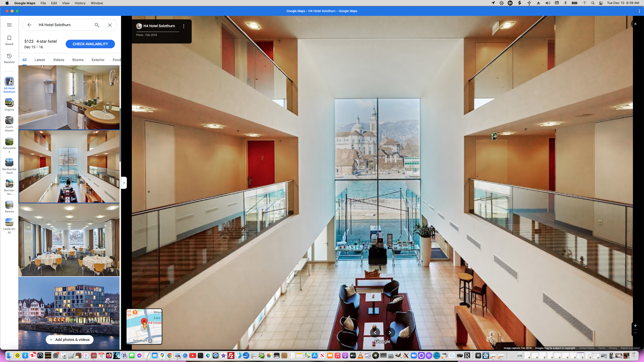Click the mini map with Pegman
This screenshot has width=644, height=362.
tap(144, 326)
